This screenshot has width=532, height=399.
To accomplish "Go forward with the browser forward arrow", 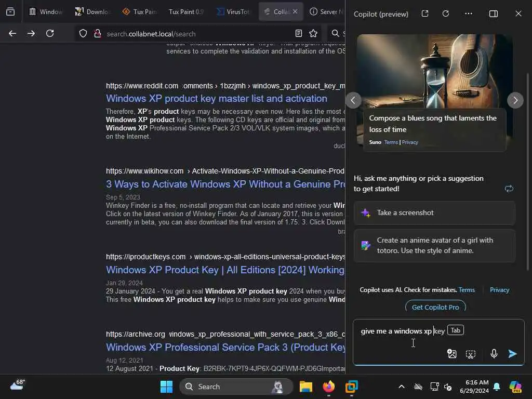I will (31, 33).
